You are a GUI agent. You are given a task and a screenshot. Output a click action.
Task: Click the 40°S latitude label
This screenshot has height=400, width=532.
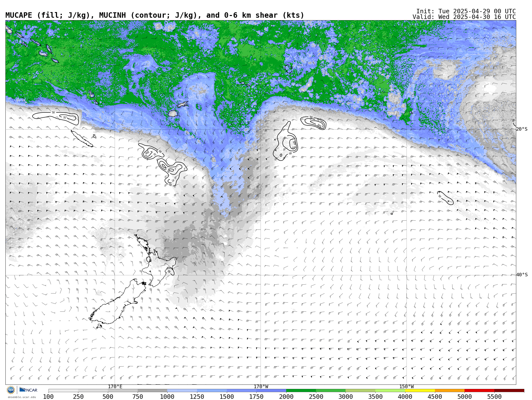pos(522,275)
